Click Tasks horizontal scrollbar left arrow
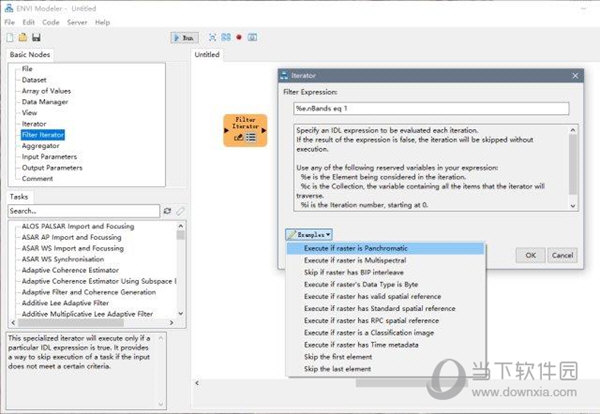This screenshot has height=414, width=600. (x=13, y=323)
